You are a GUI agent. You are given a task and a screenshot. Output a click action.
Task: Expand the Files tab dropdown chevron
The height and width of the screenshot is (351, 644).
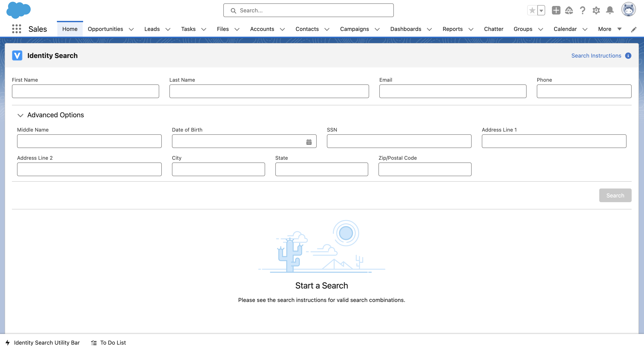click(237, 29)
